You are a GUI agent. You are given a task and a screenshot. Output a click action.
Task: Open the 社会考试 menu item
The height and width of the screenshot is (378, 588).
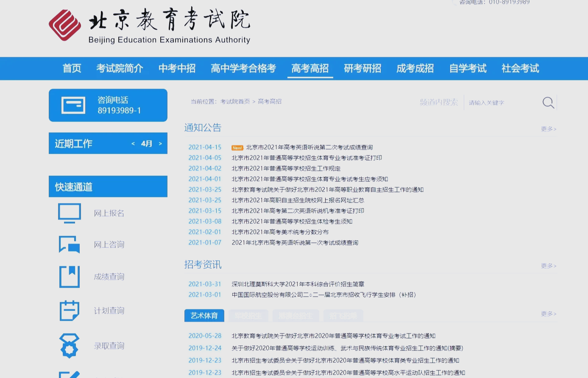520,68
